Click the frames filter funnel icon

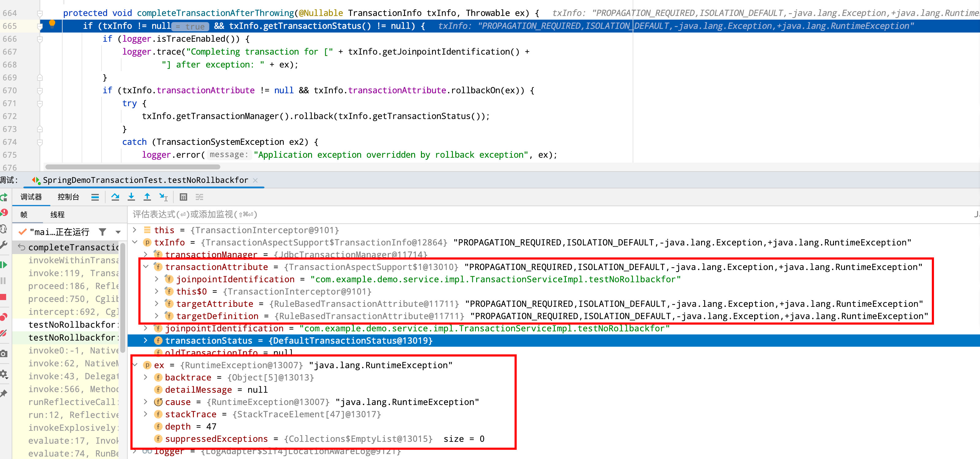(102, 232)
